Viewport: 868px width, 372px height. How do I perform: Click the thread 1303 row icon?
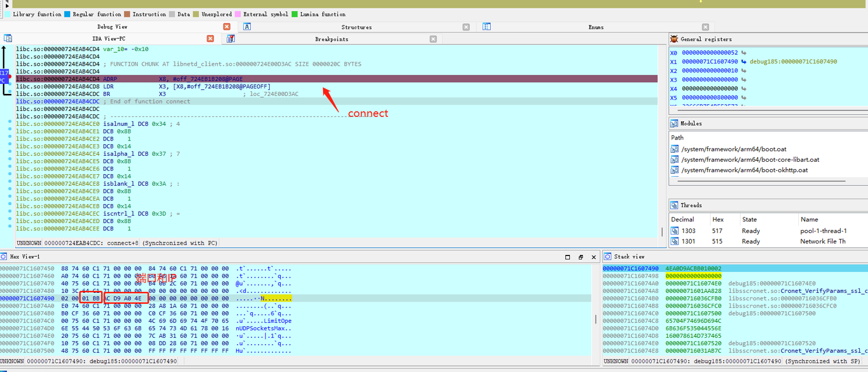click(675, 231)
